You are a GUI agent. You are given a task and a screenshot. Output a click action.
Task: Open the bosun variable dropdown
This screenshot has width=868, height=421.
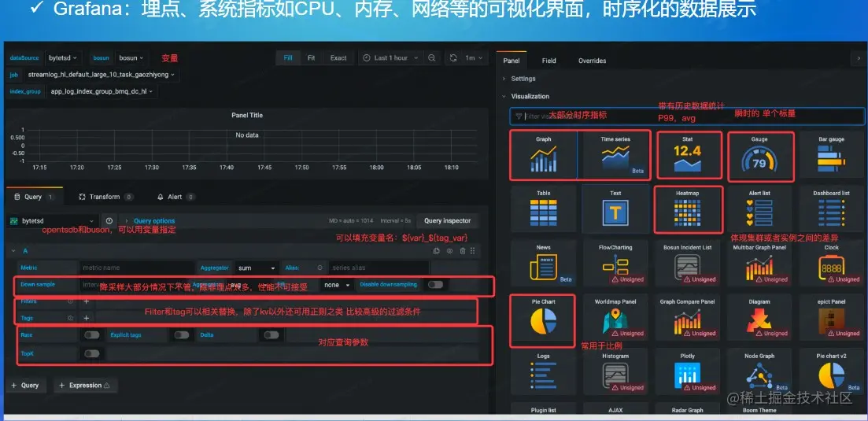coord(131,57)
